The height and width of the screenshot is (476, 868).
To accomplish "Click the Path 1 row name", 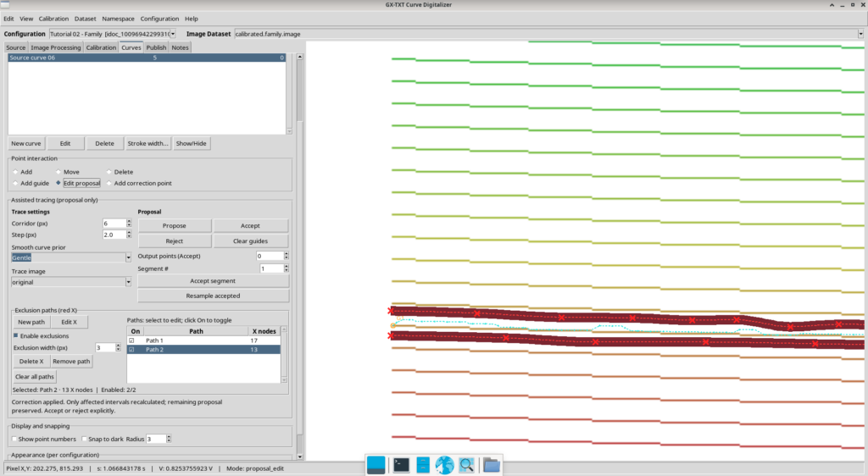I will pos(154,340).
